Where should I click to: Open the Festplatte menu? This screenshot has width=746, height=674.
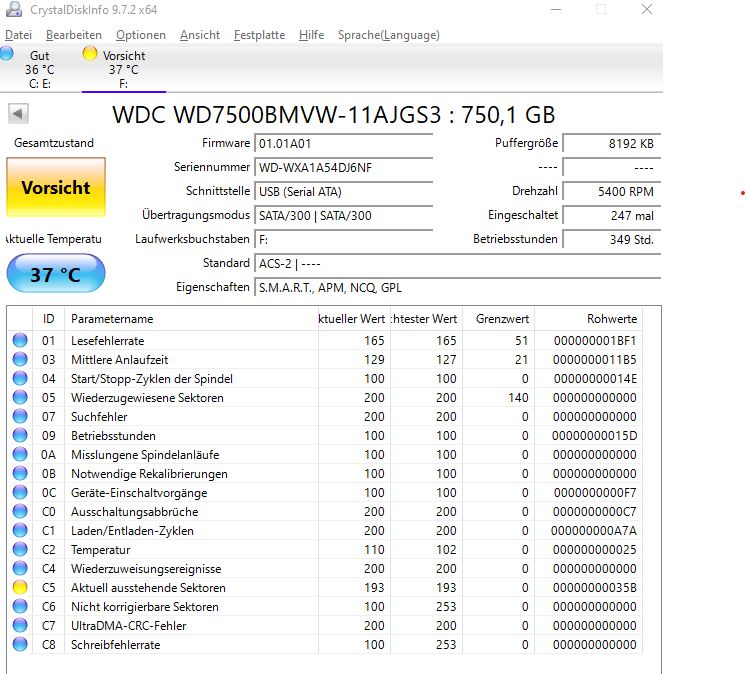pos(259,35)
